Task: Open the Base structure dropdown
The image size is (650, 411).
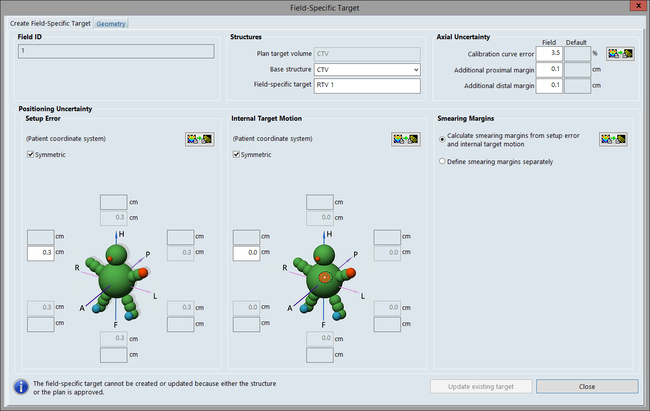Action: 414,70
